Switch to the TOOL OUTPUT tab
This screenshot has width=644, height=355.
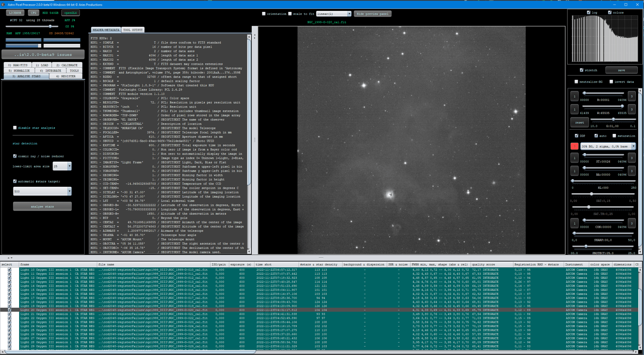tap(133, 30)
